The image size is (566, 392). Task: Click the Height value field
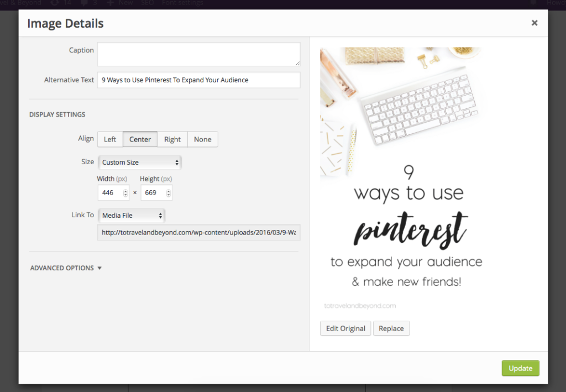coord(154,193)
